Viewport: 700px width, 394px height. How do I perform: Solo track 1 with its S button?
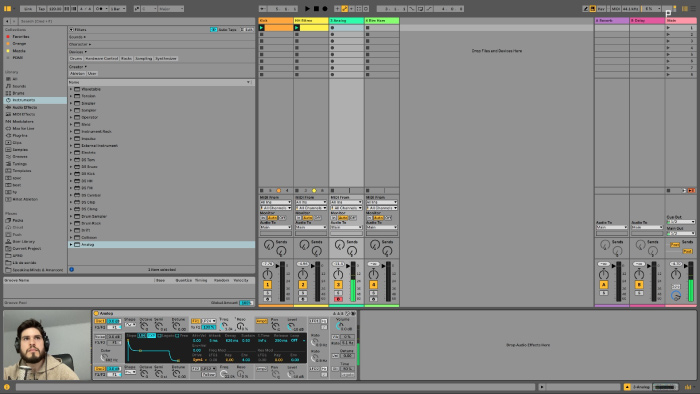(267, 293)
